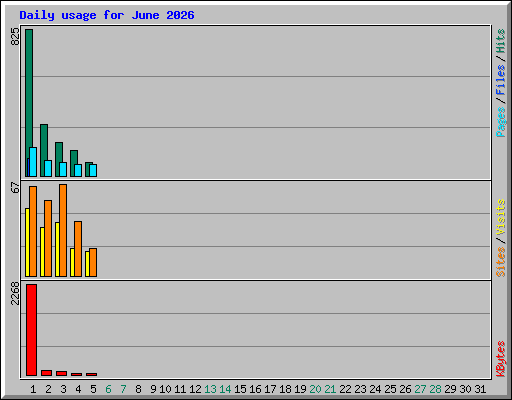
Task: Click the blue Files legend label
Action: 500,80
